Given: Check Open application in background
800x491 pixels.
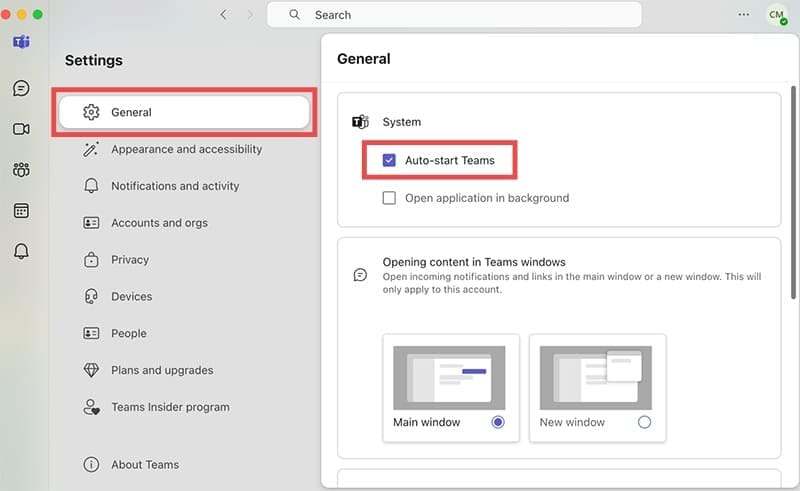Looking at the screenshot, I should point(389,198).
